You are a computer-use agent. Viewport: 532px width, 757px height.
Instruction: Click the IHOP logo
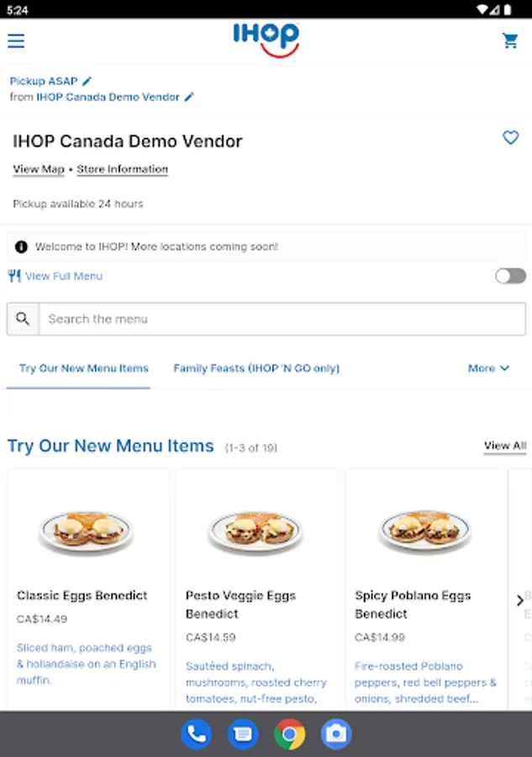pyautogui.click(x=266, y=40)
